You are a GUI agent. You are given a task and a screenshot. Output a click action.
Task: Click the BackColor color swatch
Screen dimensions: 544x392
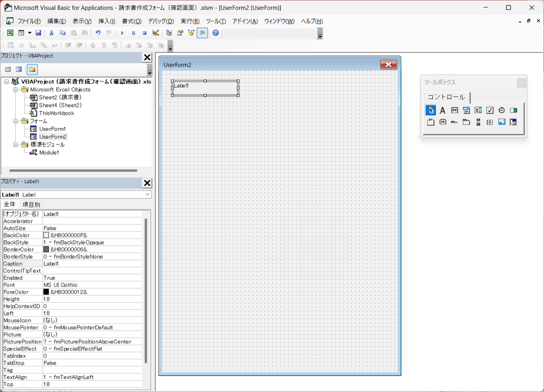(x=46, y=235)
